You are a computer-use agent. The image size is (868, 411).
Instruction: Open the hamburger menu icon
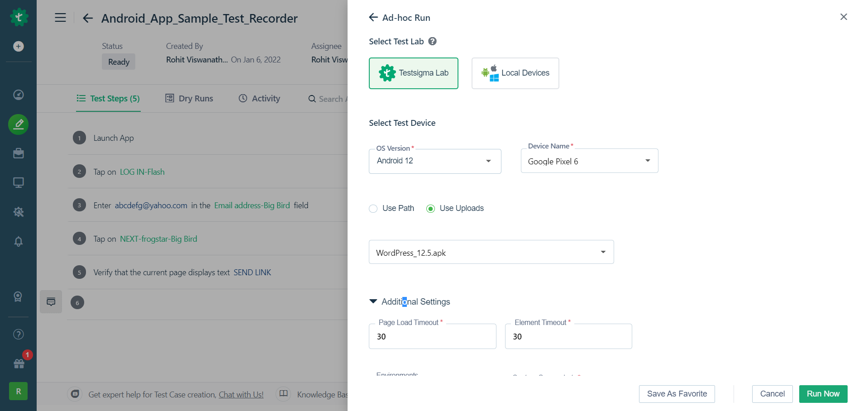(60, 18)
